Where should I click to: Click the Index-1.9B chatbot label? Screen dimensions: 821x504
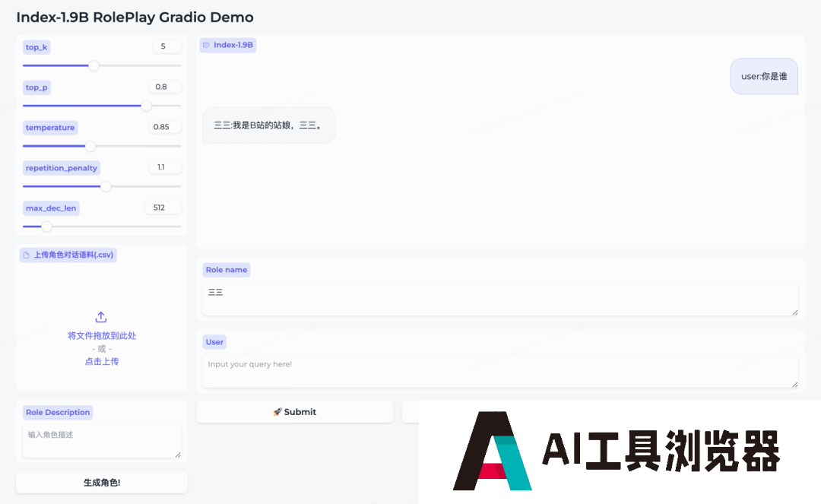228,45
